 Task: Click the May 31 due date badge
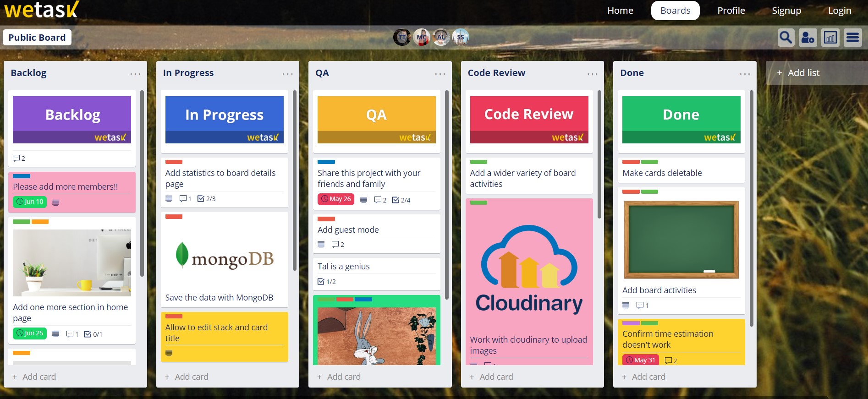pos(641,360)
